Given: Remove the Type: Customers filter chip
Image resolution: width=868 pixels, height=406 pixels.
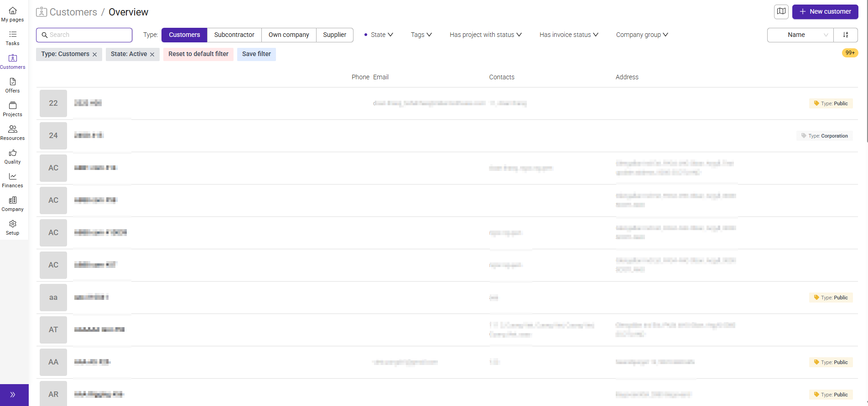Looking at the screenshot, I should (x=95, y=54).
